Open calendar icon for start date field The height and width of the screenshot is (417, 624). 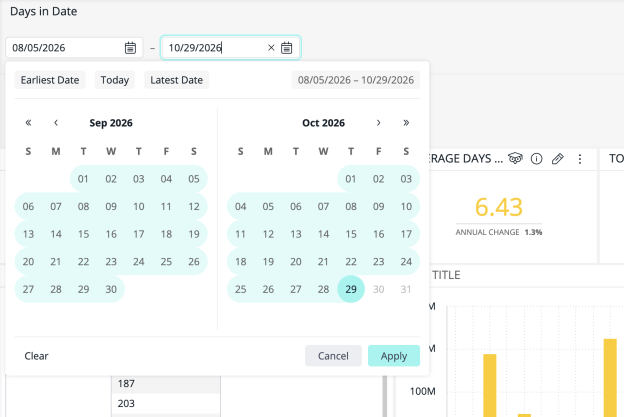click(130, 48)
